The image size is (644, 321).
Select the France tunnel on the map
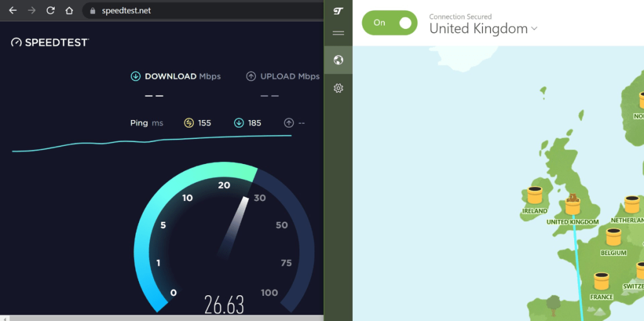tap(601, 281)
